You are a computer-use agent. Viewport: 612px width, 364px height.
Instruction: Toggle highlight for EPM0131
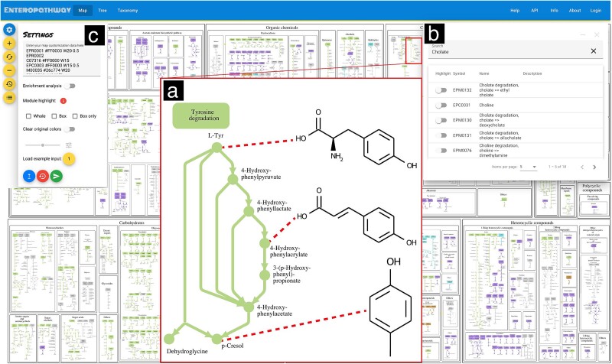(441, 135)
